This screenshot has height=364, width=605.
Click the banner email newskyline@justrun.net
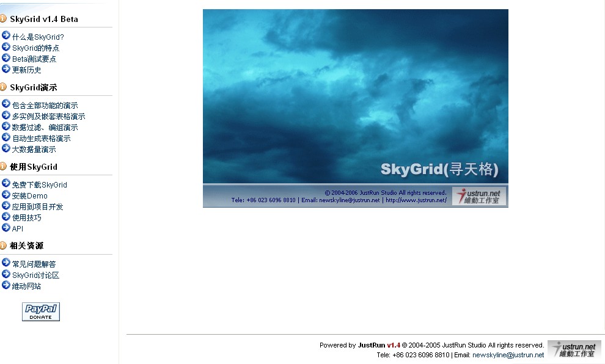coord(349,200)
